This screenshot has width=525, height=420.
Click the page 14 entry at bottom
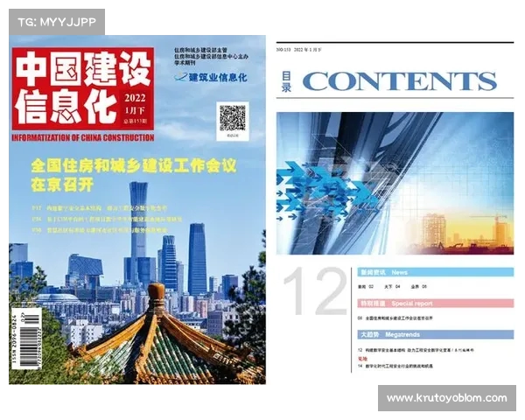pos(395,366)
